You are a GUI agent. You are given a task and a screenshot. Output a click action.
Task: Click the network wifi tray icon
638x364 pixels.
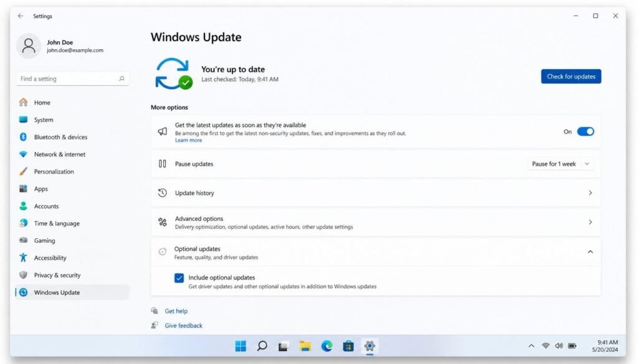tap(546, 346)
